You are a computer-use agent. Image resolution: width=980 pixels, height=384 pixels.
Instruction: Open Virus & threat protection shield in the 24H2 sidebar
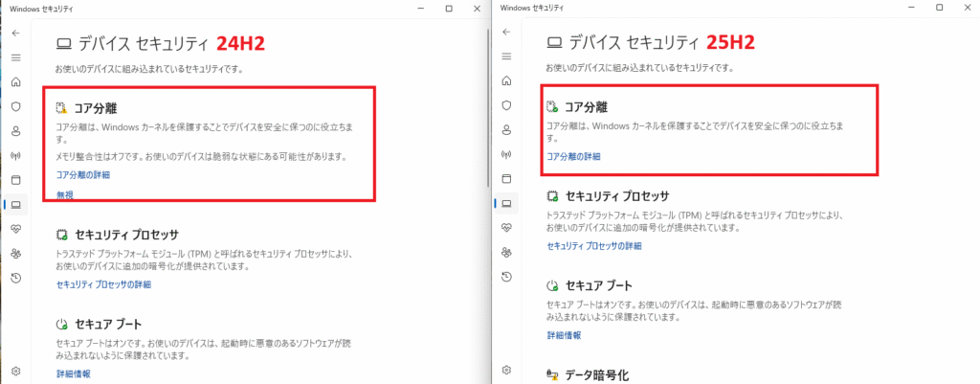click(x=15, y=105)
